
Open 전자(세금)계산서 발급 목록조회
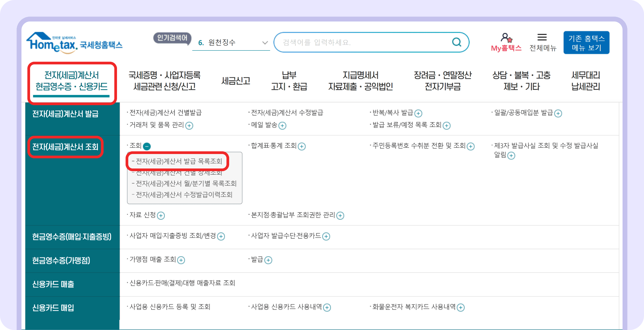pos(178,161)
